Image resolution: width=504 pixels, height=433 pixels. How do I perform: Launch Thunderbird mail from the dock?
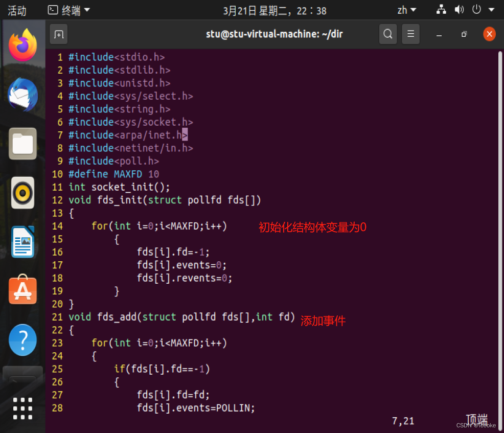(22, 95)
